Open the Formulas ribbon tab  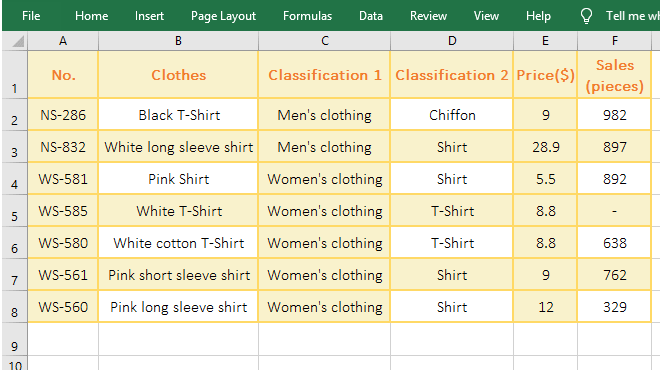point(307,16)
